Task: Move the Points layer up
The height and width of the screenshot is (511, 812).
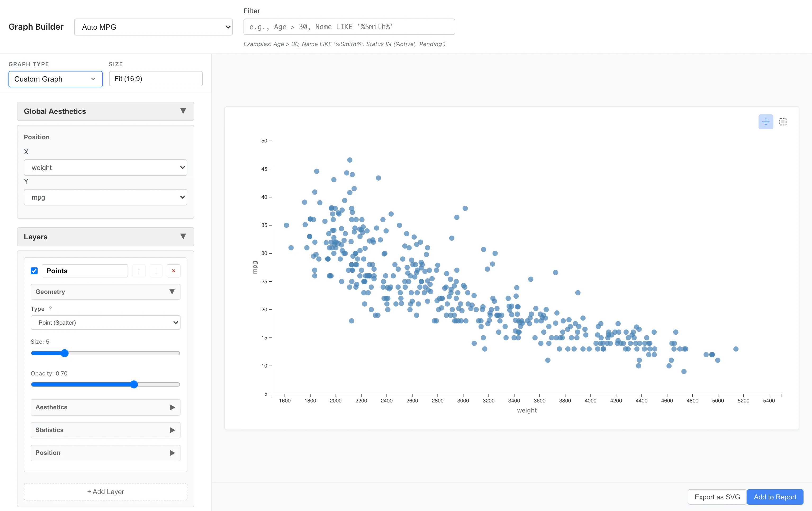Action: coord(139,271)
